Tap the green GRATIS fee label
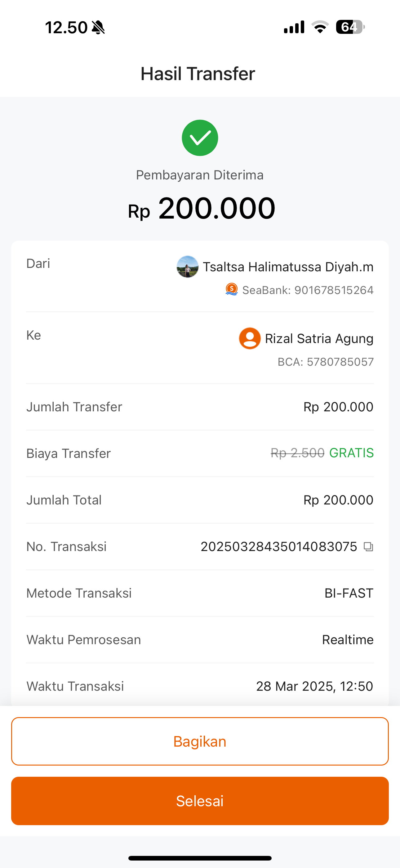Viewport: 400px width, 868px height. [351, 453]
